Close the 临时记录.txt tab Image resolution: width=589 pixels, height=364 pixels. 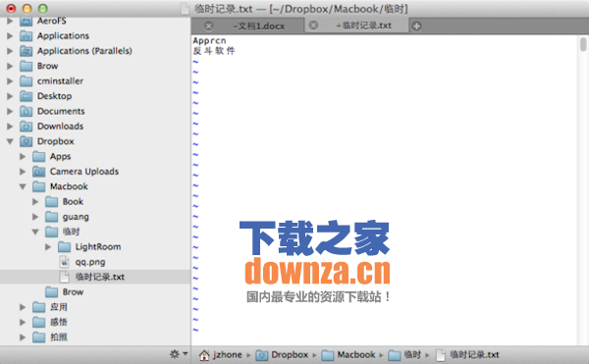[313, 26]
